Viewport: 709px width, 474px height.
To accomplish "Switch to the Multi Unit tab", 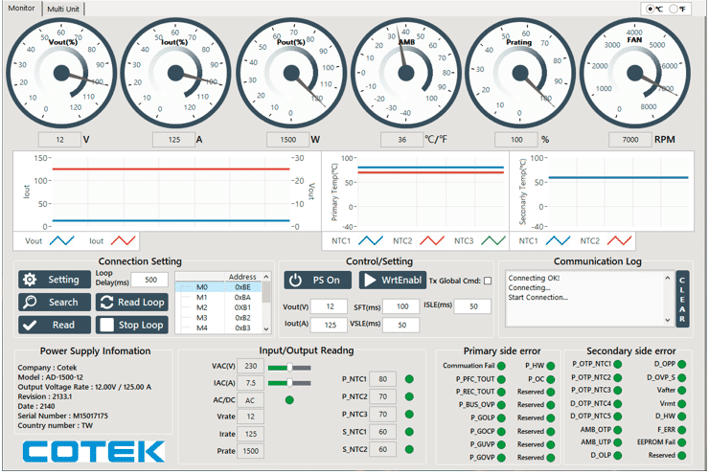I will click(x=63, y=9).
